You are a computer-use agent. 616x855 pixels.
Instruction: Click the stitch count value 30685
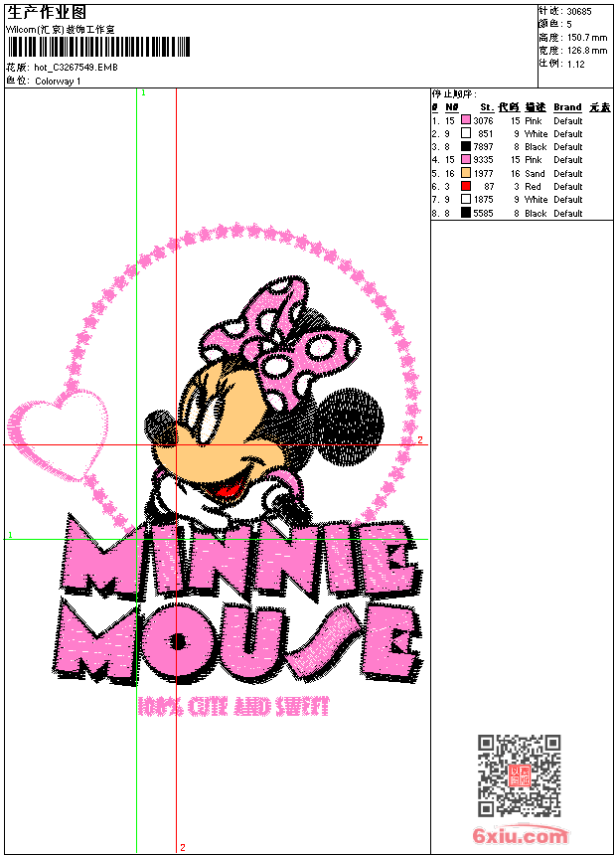click(579, 11)
